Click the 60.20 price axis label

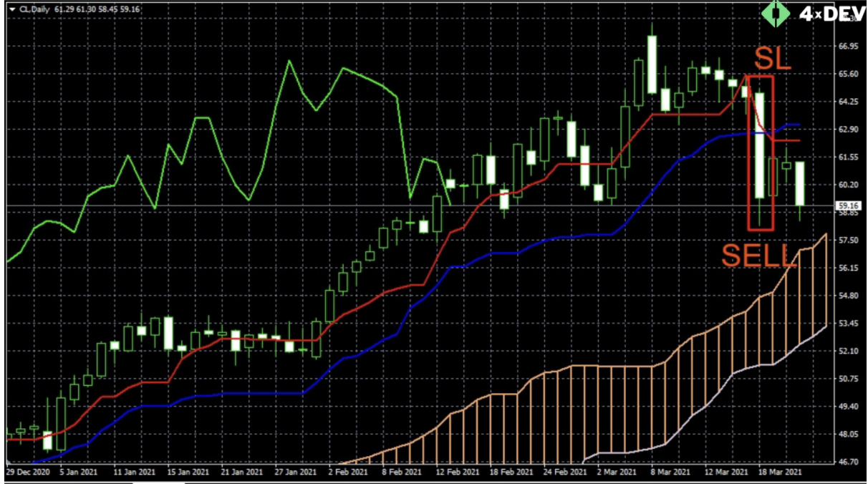(848, 185)
